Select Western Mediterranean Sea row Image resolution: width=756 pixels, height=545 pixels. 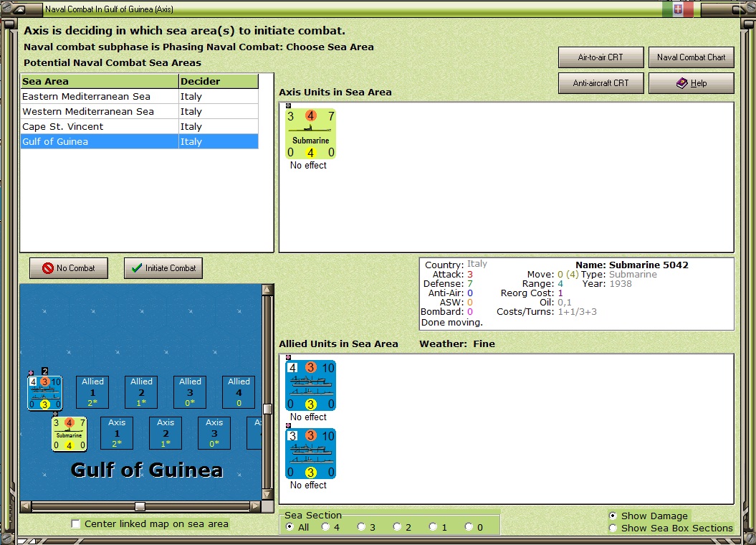pos(139,111)
